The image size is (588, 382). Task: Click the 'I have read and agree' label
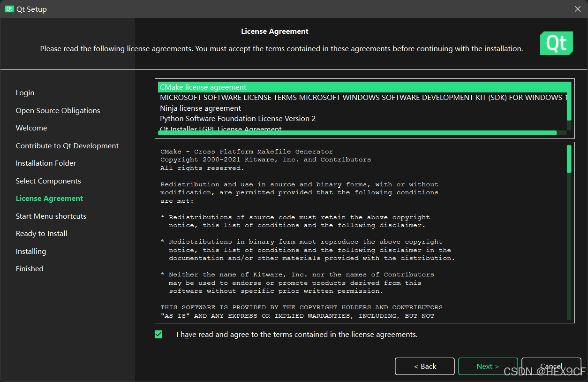pos(297,335)
